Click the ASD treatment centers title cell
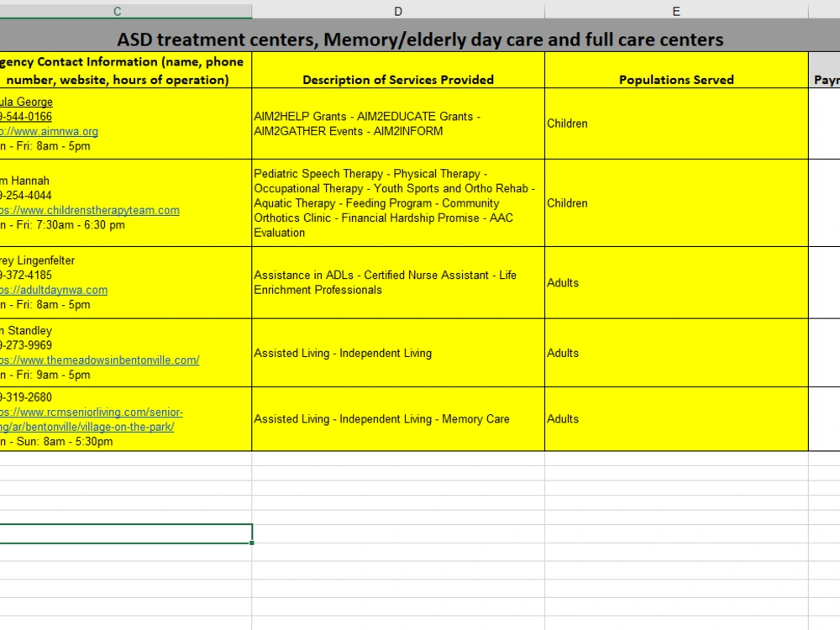The width and height of the screenshot is (840, 630). point(420,39)
